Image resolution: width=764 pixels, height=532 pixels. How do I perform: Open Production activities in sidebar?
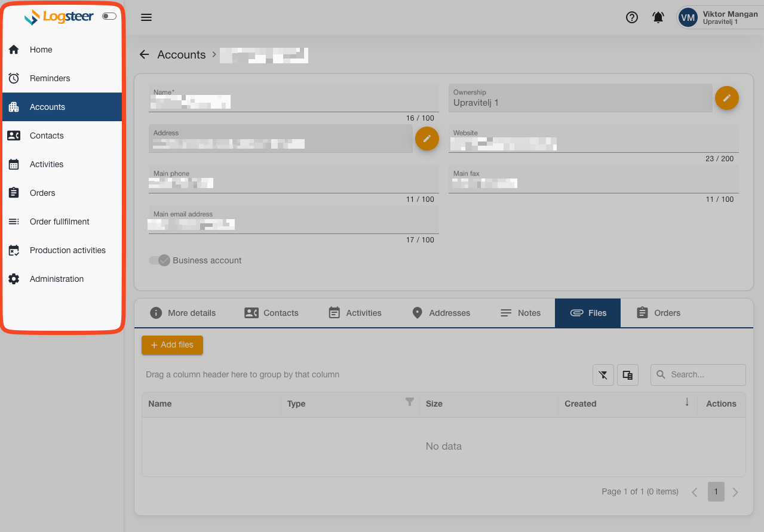[x=67, y=250]
